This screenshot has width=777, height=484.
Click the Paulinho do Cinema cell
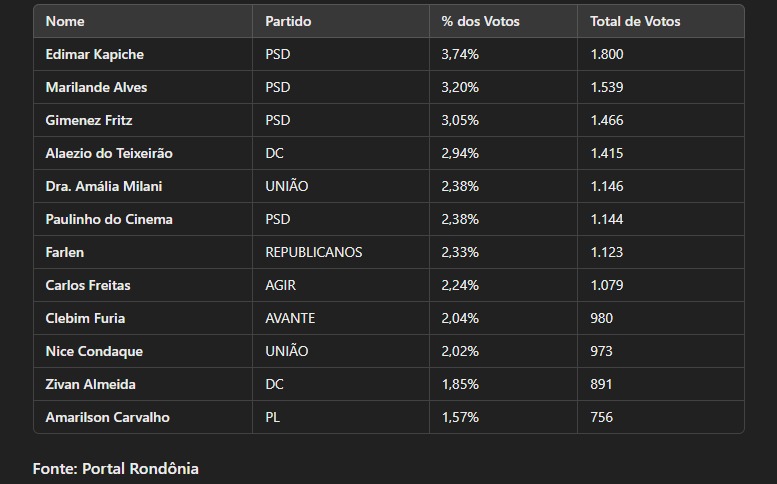pyautogui.click(x=109, y=219)
